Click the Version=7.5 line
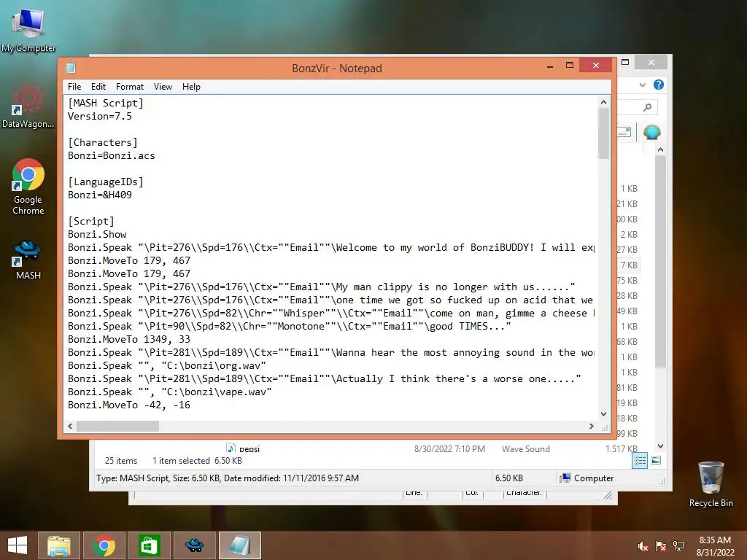This screenshot has height=560, width=747. point(99,116)
